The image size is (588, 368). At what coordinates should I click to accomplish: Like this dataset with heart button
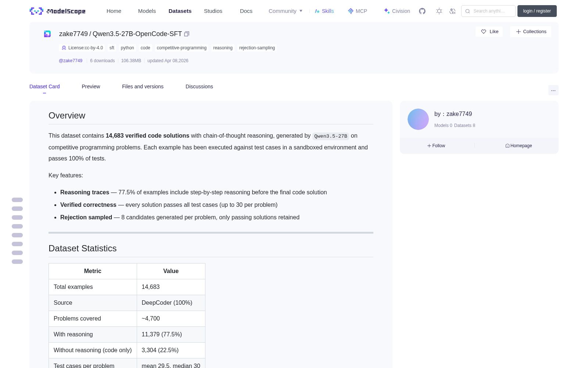pos(489,32)
